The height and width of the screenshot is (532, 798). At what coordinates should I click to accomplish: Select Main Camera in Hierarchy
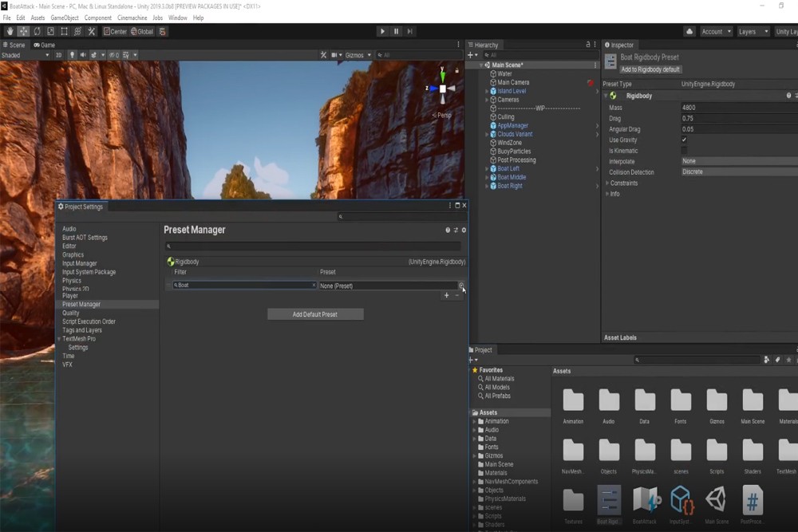(513, 82)
